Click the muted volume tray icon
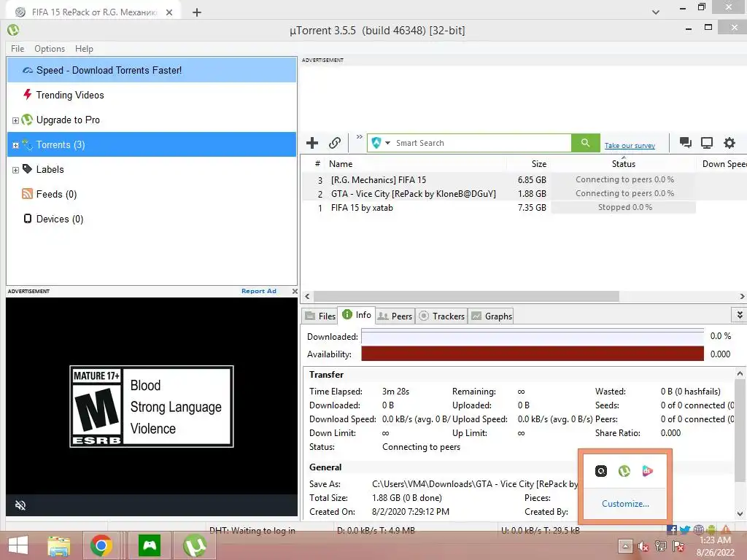Screen dimensions: 747x560 pos(643,546)
